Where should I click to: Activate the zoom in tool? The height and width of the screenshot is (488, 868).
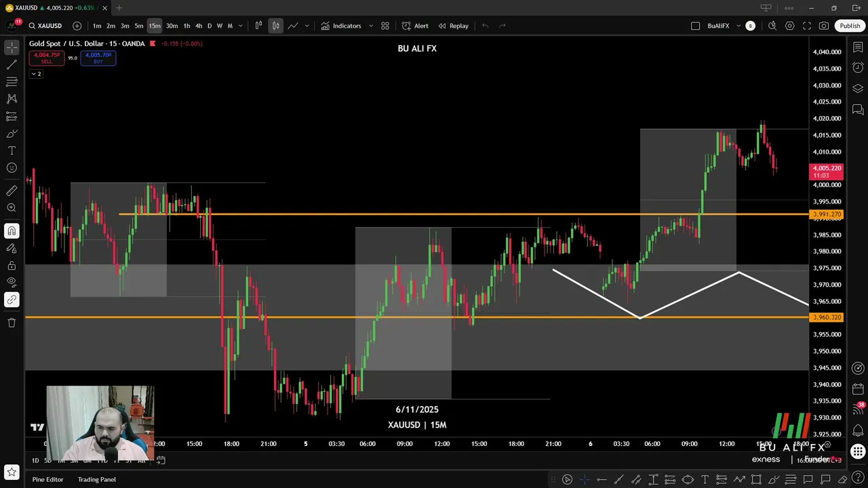tap(12, 208)
